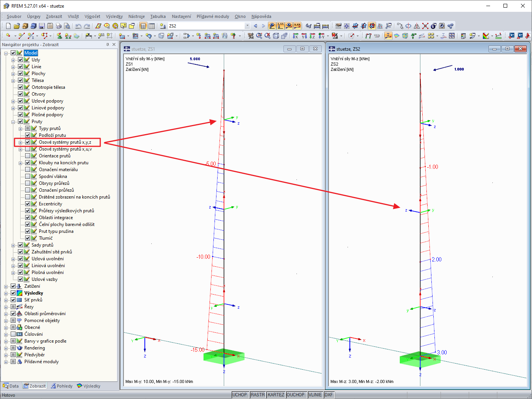Undo last action with the undo arrow
The width and height of the screenshot is (532, 399).
pyautogui.click(x=79, y=26)
